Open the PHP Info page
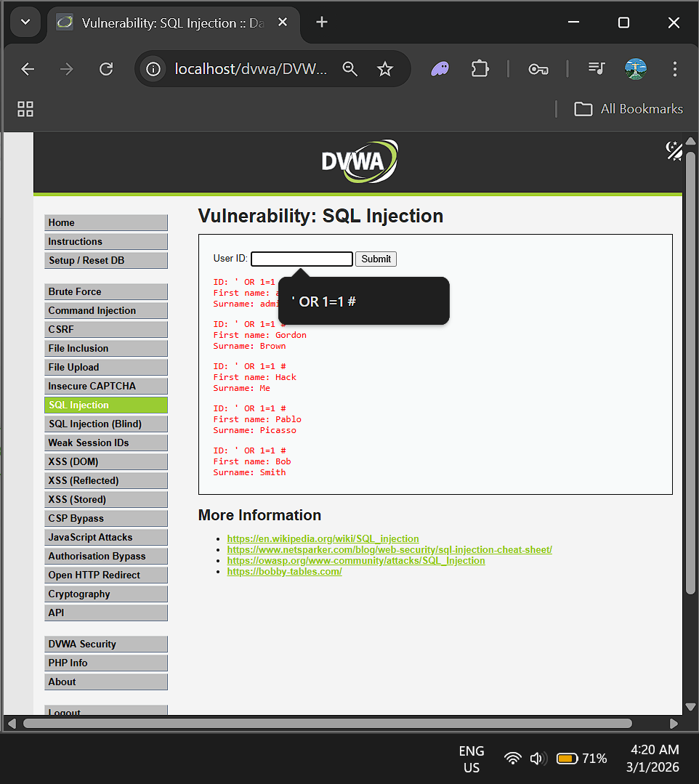This screenshot has width=699, height=784. [106, 663]
